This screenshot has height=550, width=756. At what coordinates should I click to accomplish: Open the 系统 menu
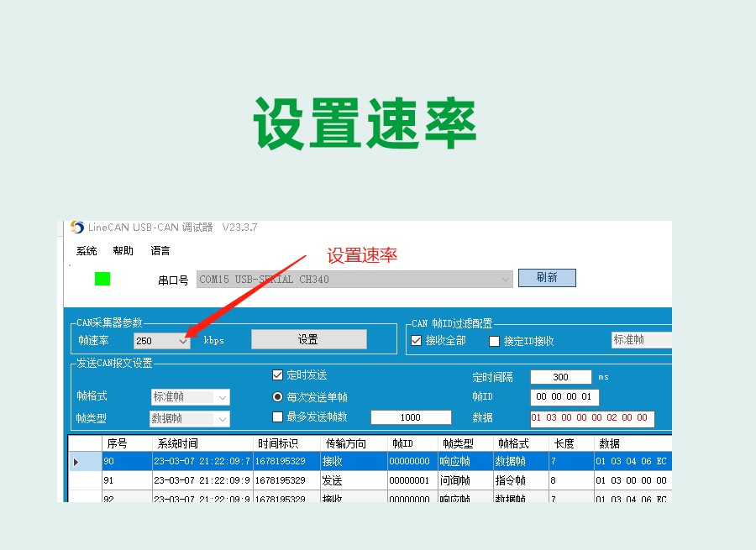pyautogui.click(x=87, y=251)
